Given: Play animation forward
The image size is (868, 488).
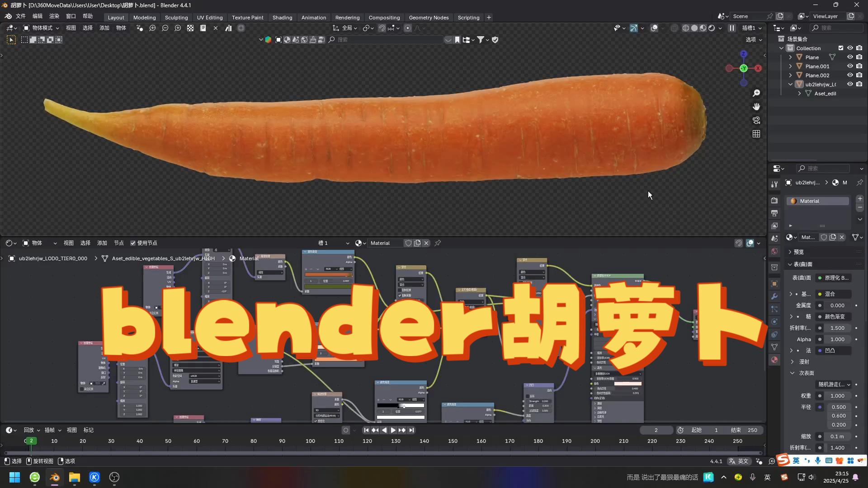Looking at the screenshot, I should click(393, 430).
